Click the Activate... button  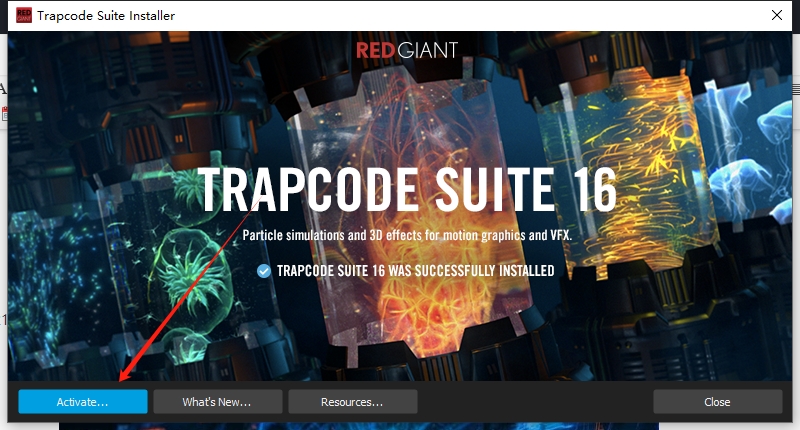[x=83, y=402]
